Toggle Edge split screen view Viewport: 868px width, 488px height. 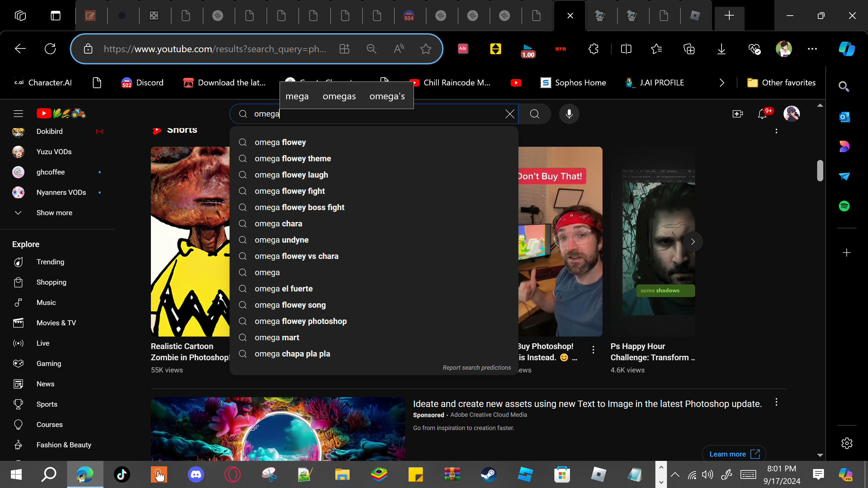tap(626, 49)
